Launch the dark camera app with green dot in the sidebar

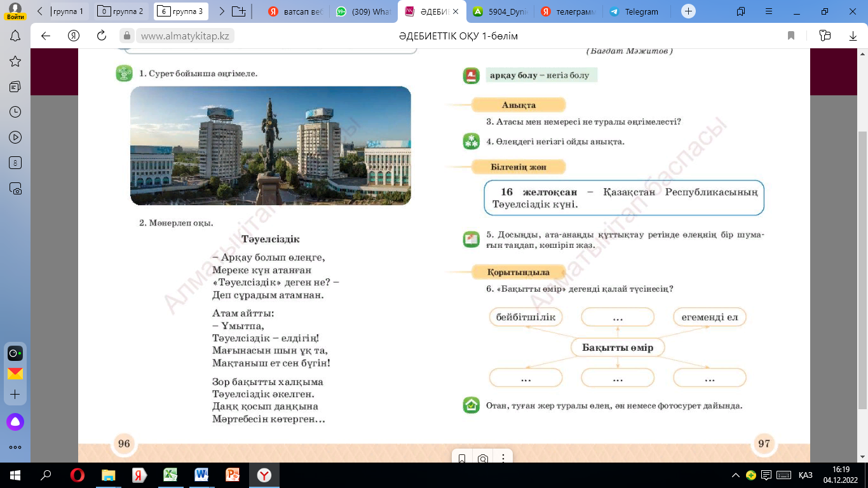coord(15,353)
